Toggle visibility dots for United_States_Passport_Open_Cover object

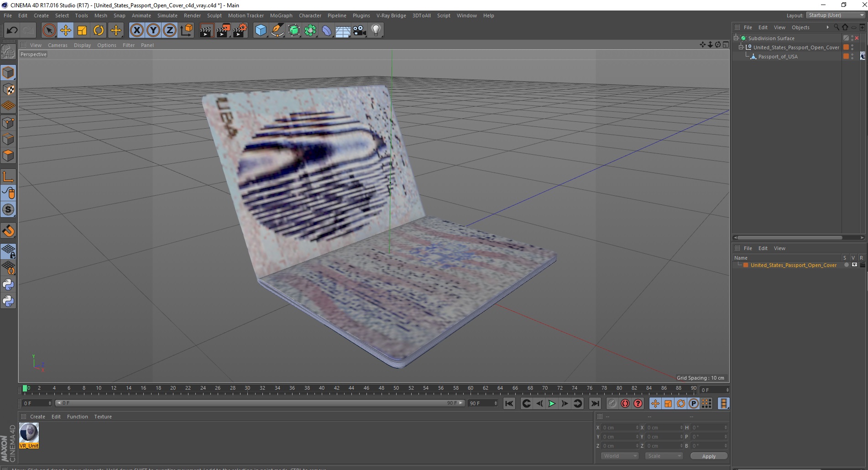point(852,47)
